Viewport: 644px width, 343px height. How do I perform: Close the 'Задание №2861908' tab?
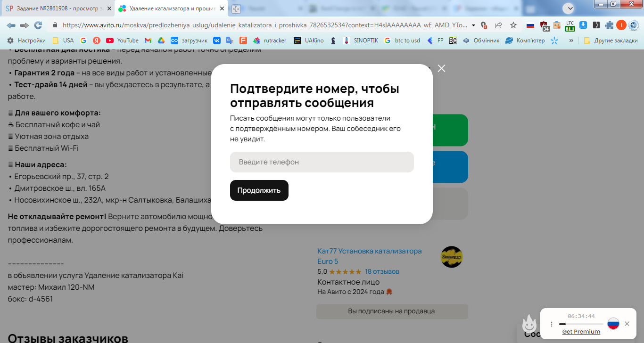109,8
